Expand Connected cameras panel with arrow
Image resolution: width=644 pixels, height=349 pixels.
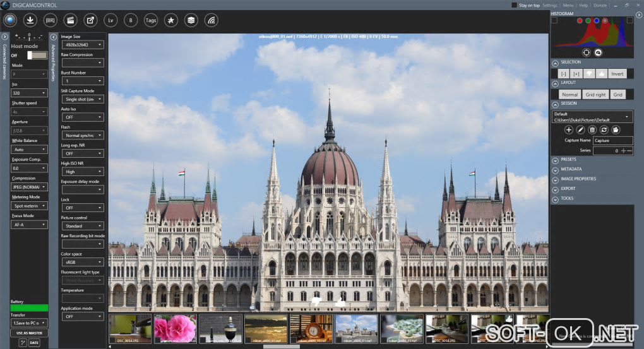tap(4, 37)
